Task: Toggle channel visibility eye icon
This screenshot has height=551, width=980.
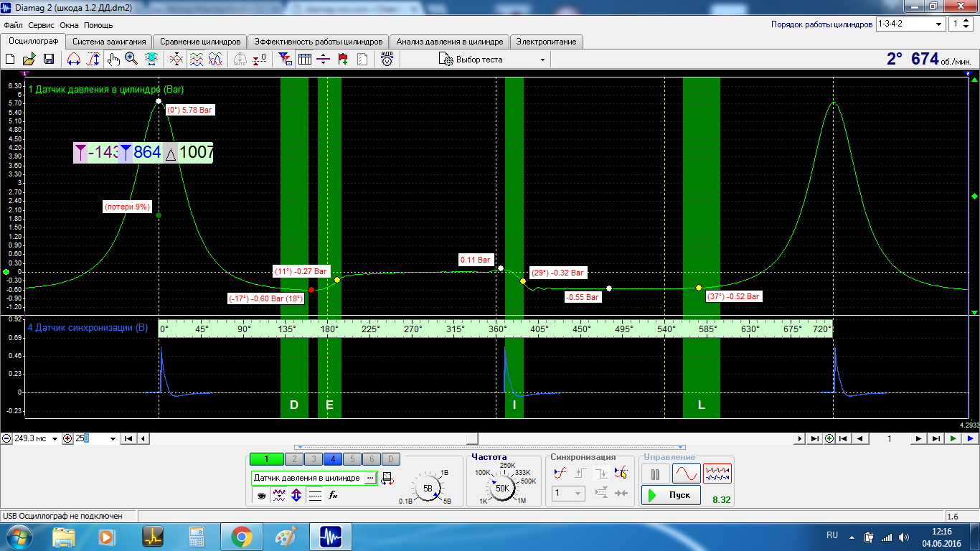Action: coord(260,495)
